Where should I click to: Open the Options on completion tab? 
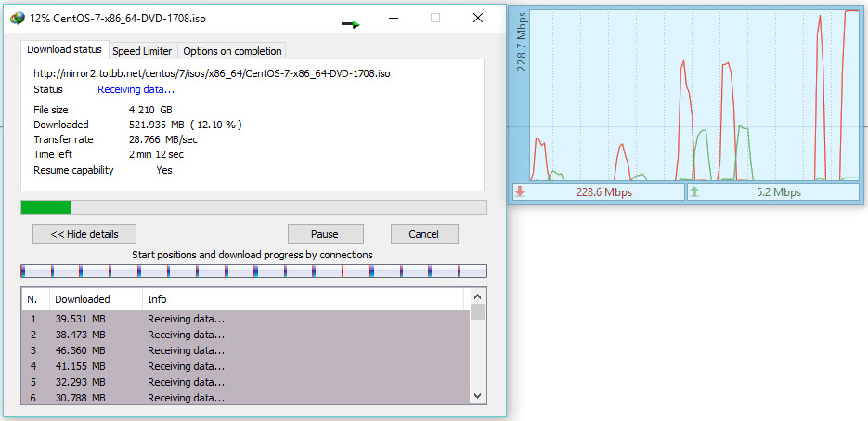pyautogui.click(x=232, y=51)
